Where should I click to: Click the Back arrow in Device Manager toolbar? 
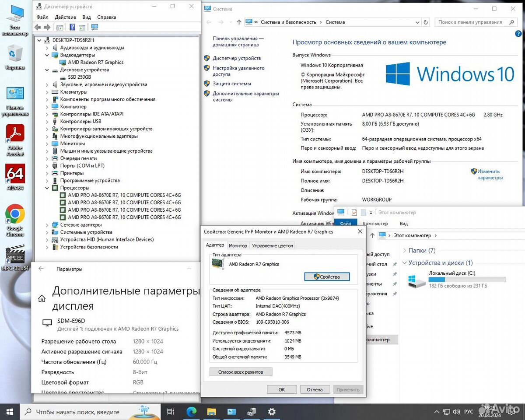tap(38, 27)
